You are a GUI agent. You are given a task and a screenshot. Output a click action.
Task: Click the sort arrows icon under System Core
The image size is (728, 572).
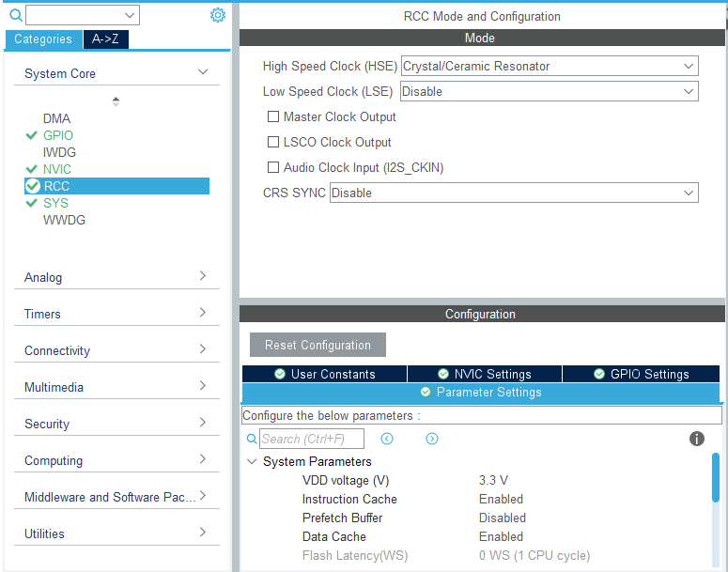click(x=116, y=101)
